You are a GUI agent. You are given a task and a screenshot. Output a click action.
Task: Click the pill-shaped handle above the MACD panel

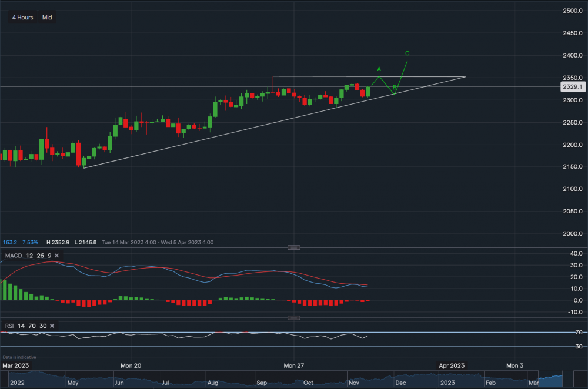coord(293,247)
